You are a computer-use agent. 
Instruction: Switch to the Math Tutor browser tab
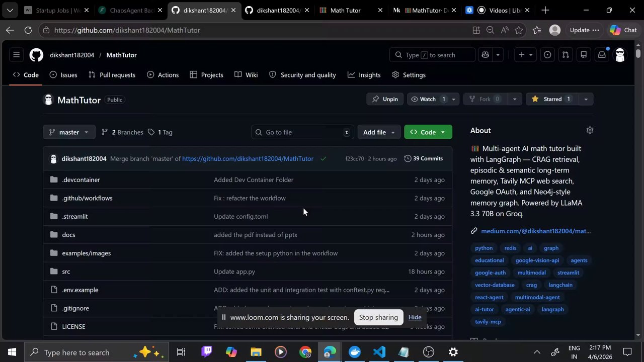[351, 10]
